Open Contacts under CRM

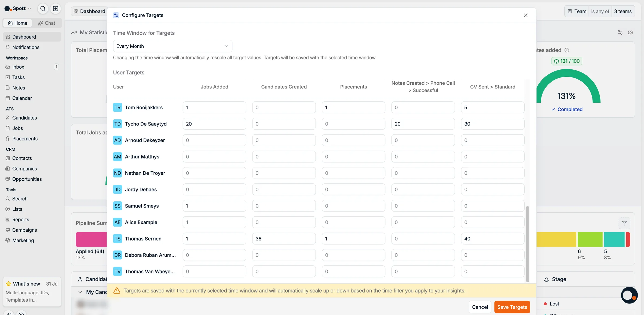[x=32, y=158]
